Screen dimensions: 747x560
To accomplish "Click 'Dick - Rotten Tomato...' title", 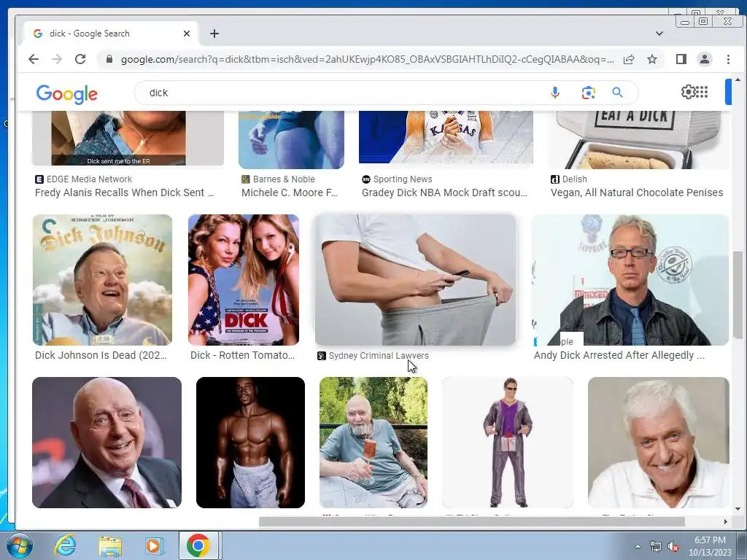I will pos(242,355).
